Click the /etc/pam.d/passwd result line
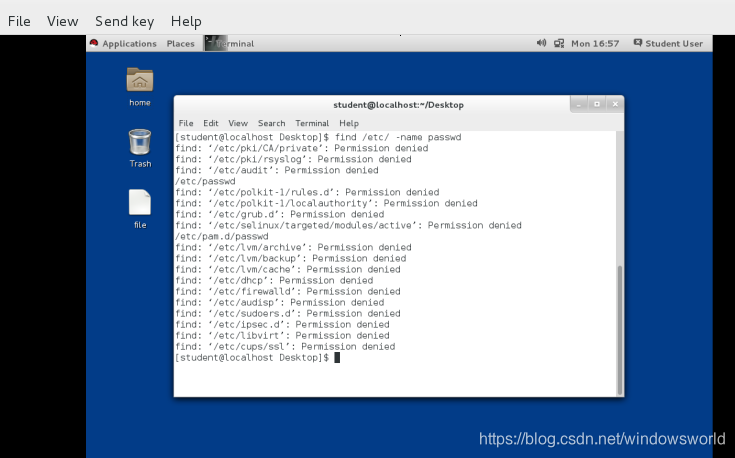The image size is (735, 458). [x=222, y=236]
